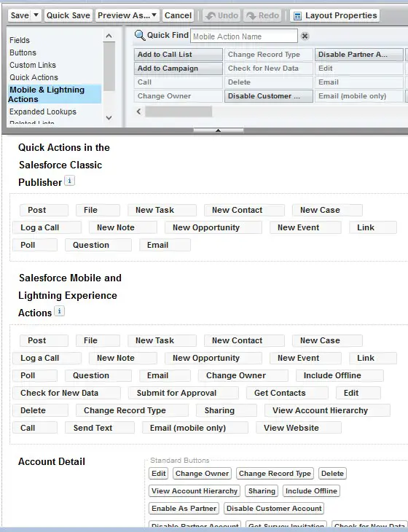Select Mobile & Lightning Actions category
Viewport: 408px width, 532px height.
[54, 94]
